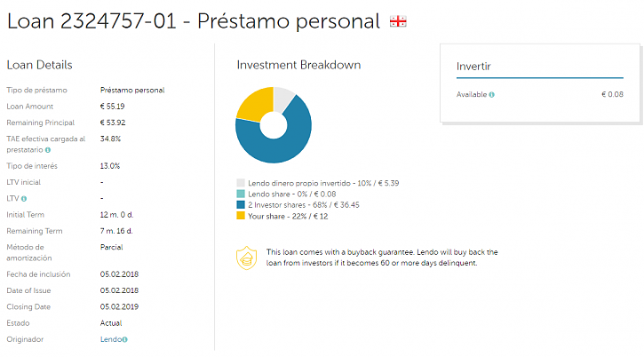The height and width of the screenshot is (357, 644).
Task: Click the Lendo originator link
Action: click(111, 339)
